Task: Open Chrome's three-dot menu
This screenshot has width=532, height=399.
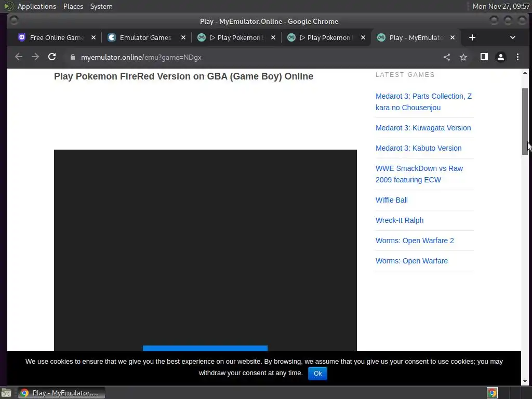Action: click(x=518, y=57)
